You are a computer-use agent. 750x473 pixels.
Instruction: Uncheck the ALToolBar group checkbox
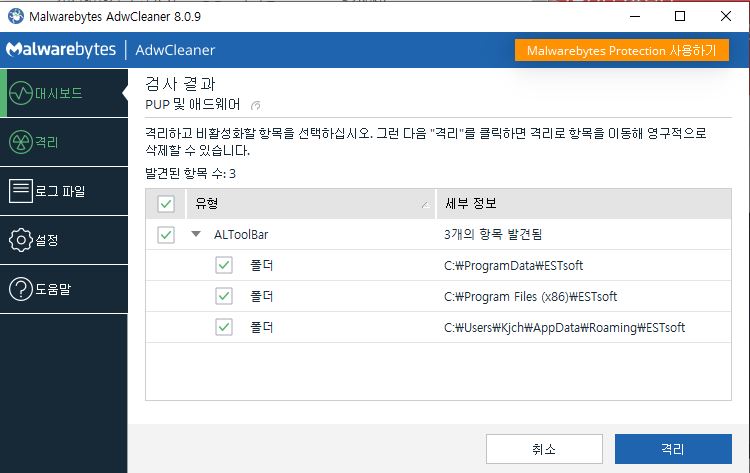tap(166, 235)
